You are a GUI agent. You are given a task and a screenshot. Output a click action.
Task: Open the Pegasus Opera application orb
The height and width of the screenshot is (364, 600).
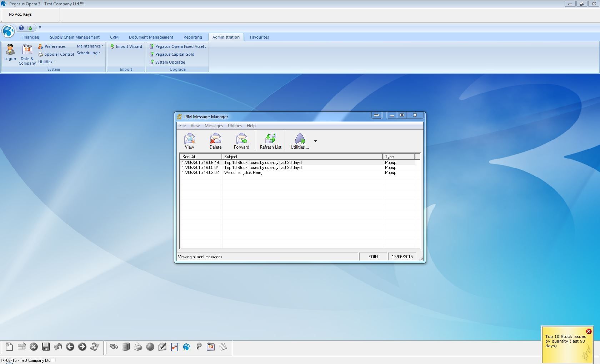8,31
